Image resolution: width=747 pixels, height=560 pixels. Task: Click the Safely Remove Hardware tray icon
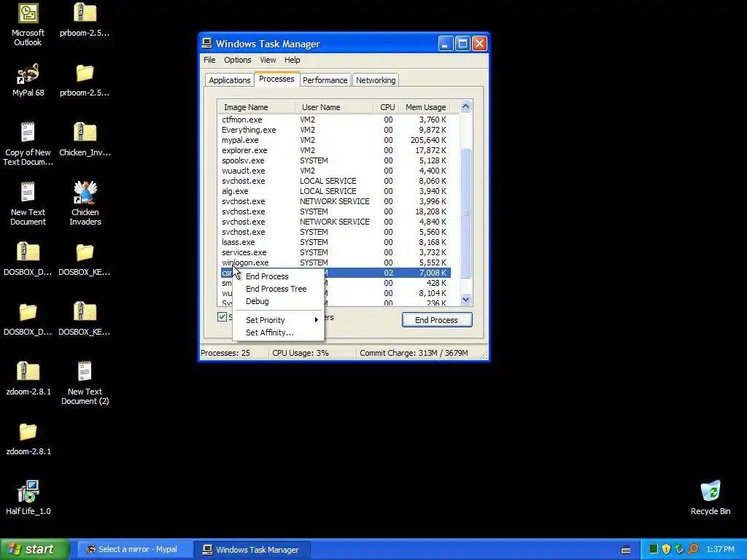click(x=679, y=549)
